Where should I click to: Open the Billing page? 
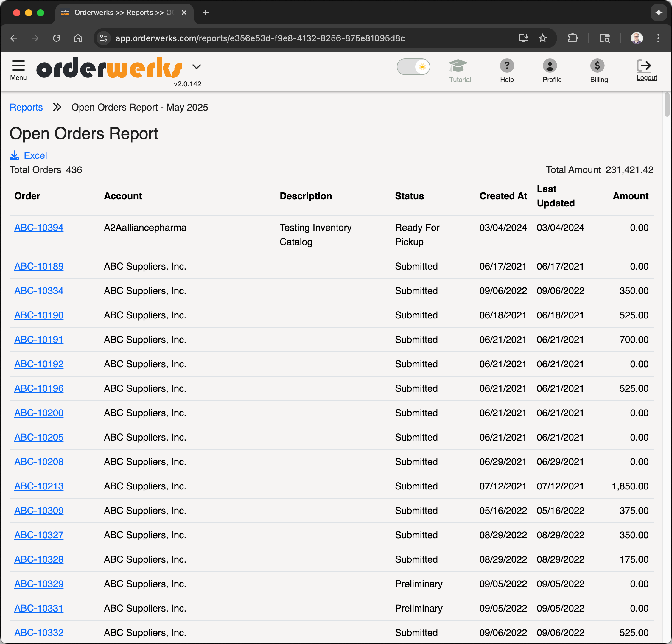598,66
